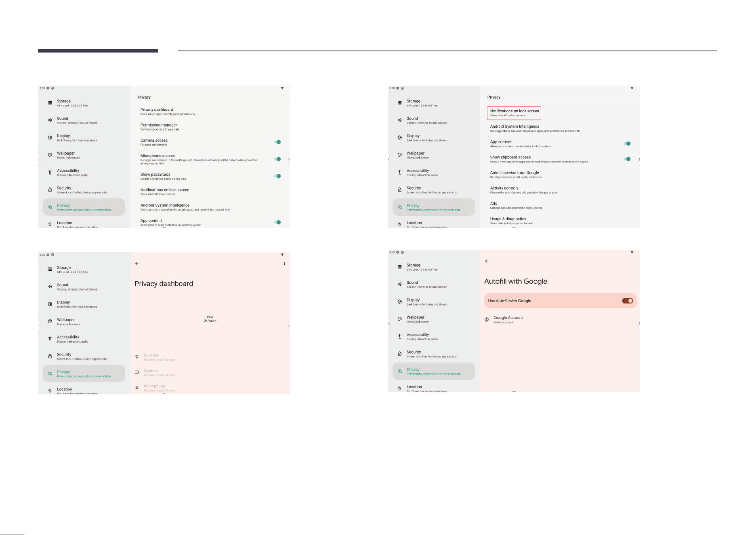
Task: Select Google Account 'Add an account' row
Action: tap(560, 320)
